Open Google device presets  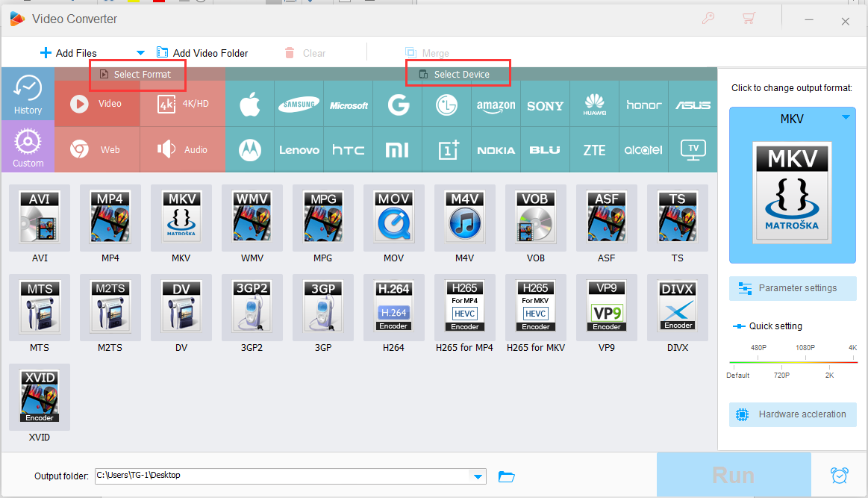[x=398, y=104]
